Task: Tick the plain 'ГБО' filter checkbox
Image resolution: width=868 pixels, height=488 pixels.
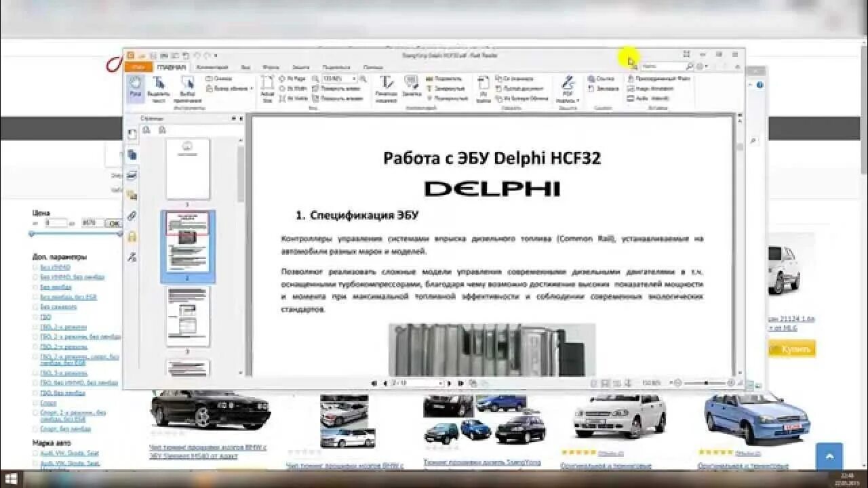Action: 35,317
